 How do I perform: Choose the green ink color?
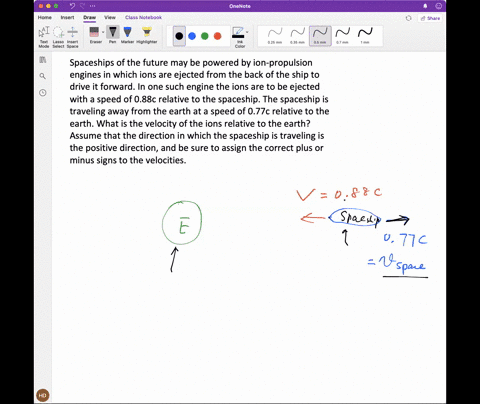[x=205, y=36]
